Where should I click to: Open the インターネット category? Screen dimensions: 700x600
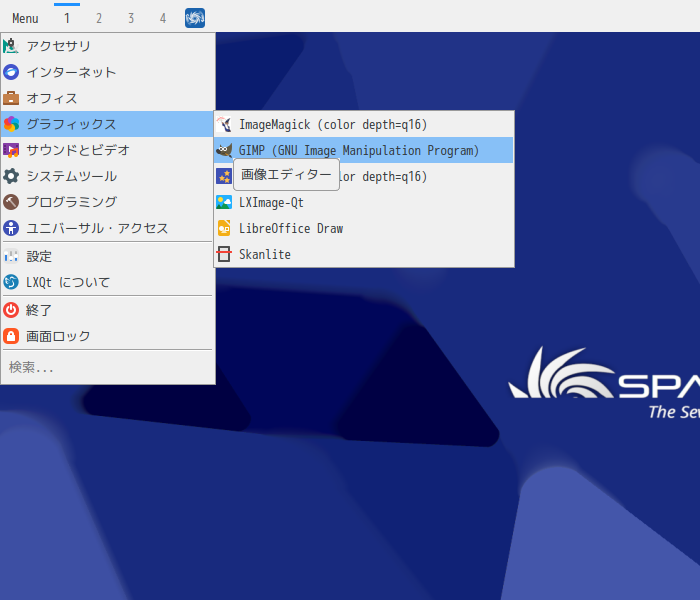107,72
